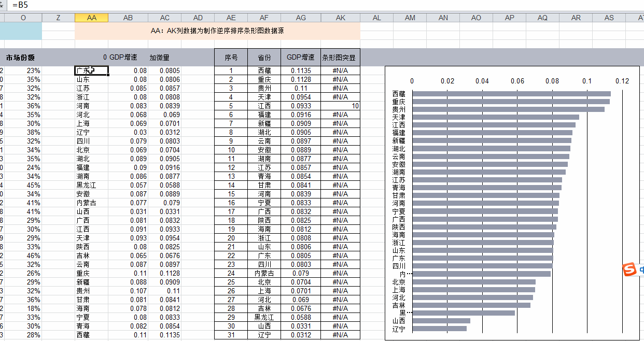Click the 0.06 axis label in the chart

517,81
